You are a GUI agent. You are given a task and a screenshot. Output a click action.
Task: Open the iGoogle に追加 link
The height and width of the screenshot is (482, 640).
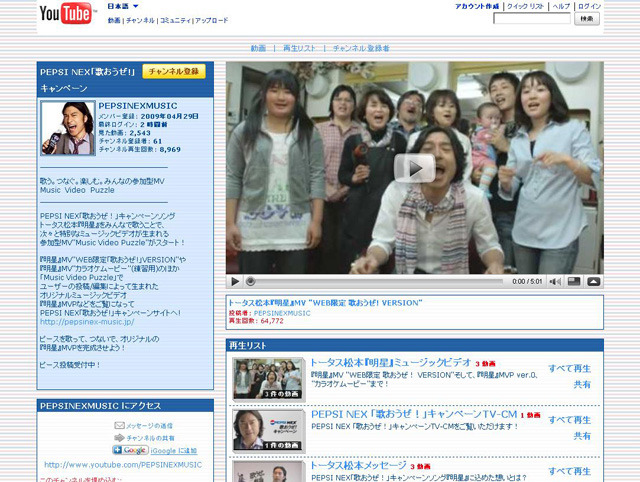pyautogui.click(x=173, y=451)
